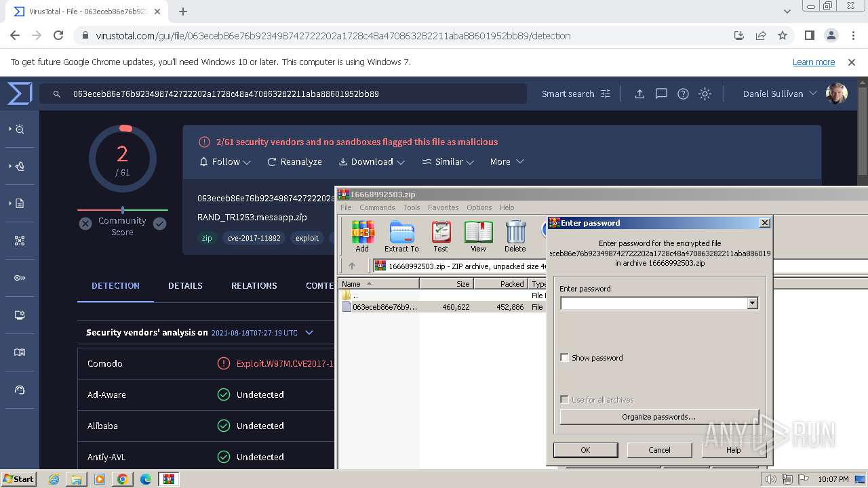
Task: Click the Organize passwords button
Action: coord(658,417)
